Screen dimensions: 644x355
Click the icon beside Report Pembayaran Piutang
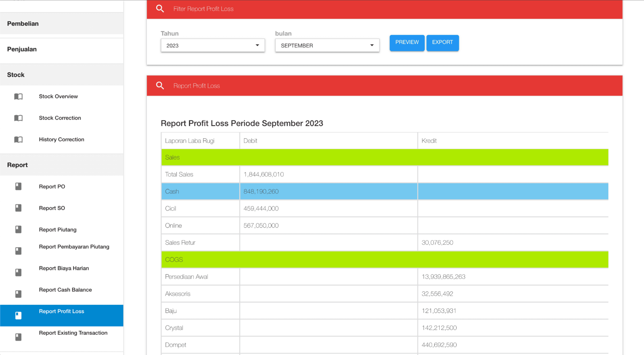18,251
